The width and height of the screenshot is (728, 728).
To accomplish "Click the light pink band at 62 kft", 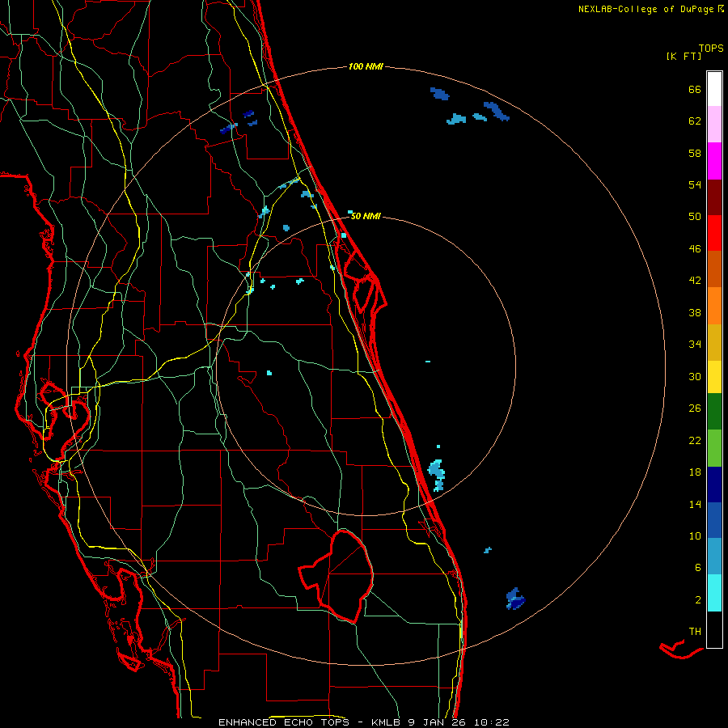I will (714, 124).
